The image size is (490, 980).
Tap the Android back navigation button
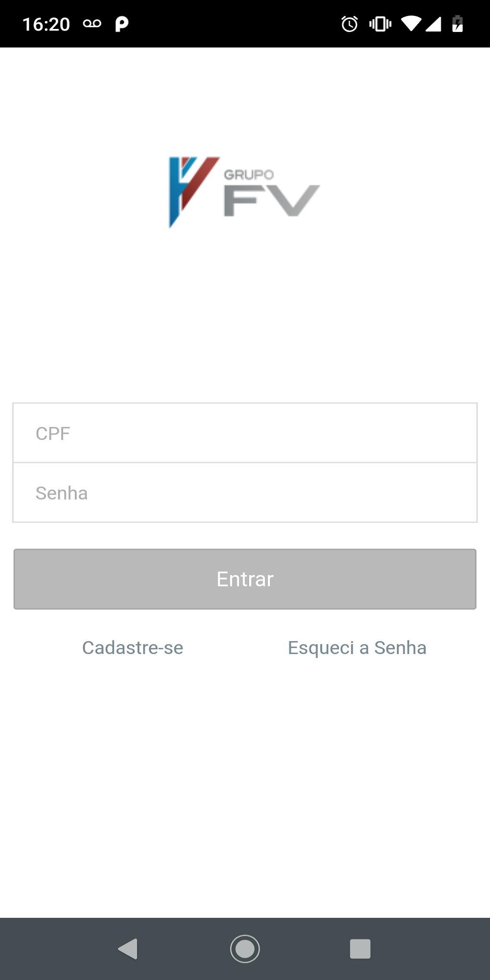pos(128,949)
